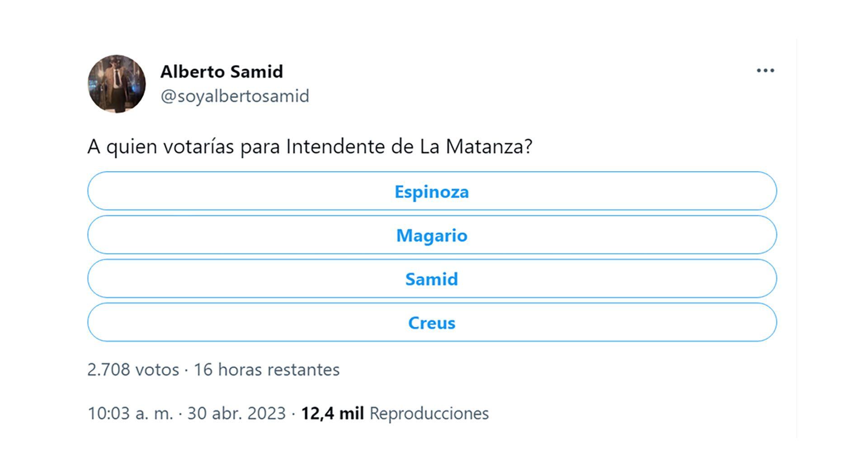Click the word quien in the question
This screenshot has height=476, width=868.
click(132, 147)
